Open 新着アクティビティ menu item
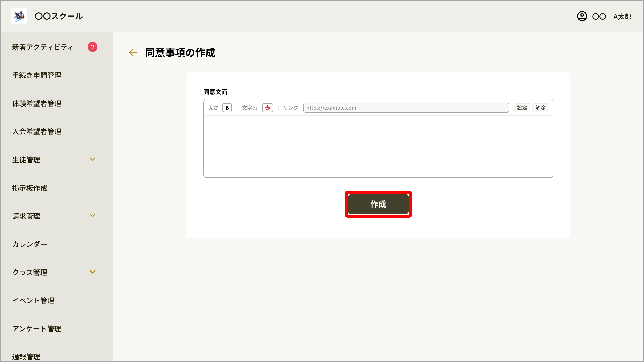This screenshot has width=644, height=362. tap(43, 47)
